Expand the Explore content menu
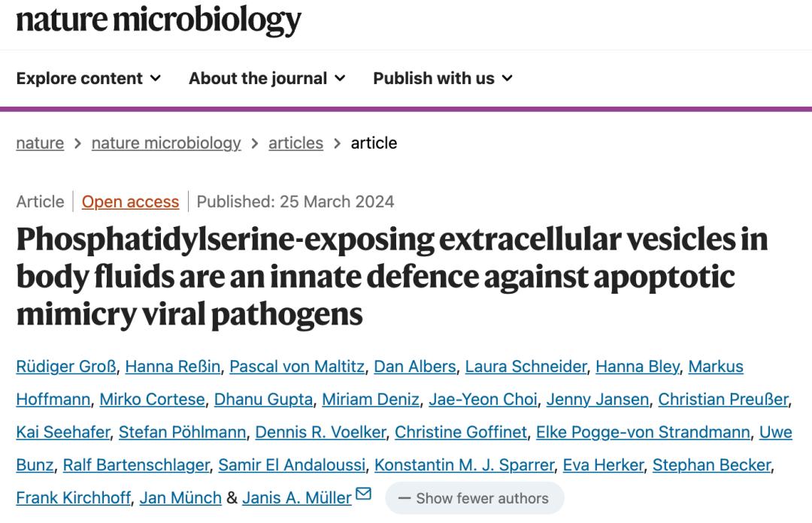This screenshot has width=812, height=523. 88,78
